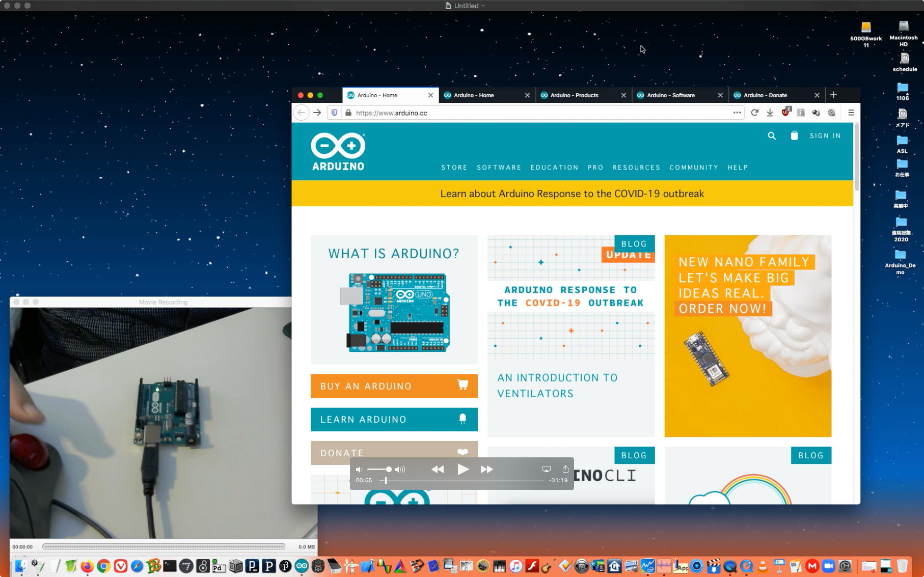Click the LEARN ARDUINO button

pos(394,419)
